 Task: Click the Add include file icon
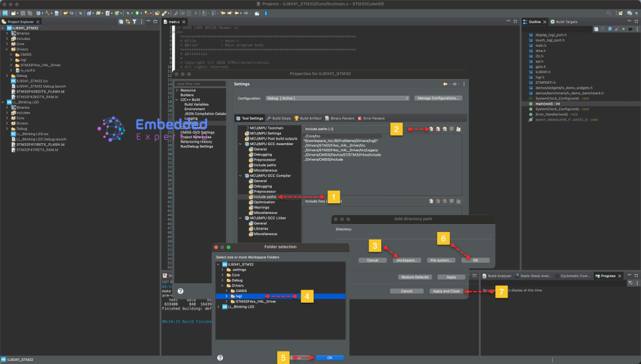[x=431, y=201]
